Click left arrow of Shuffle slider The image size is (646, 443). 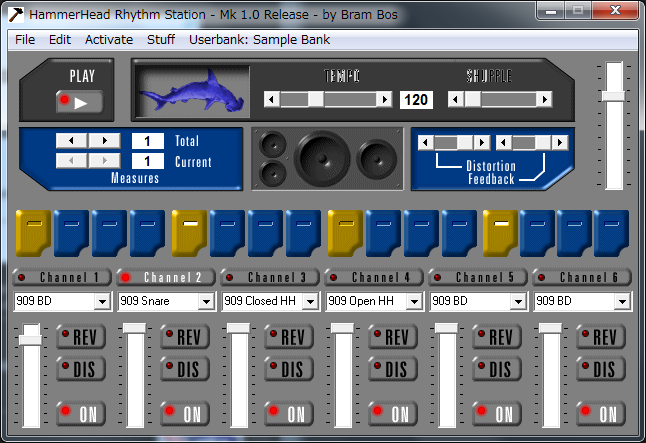456,99
